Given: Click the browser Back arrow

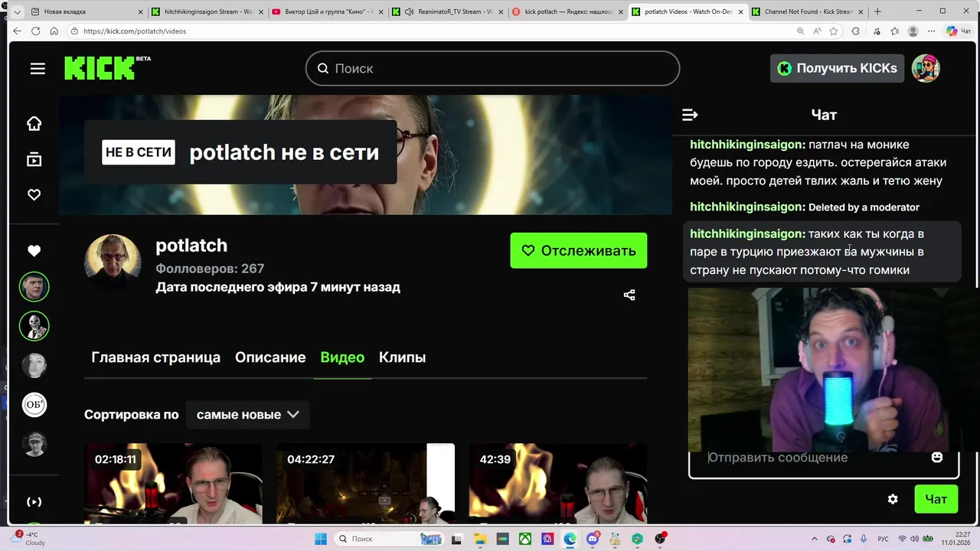Looking at the screenshot, I should point(17,31).
